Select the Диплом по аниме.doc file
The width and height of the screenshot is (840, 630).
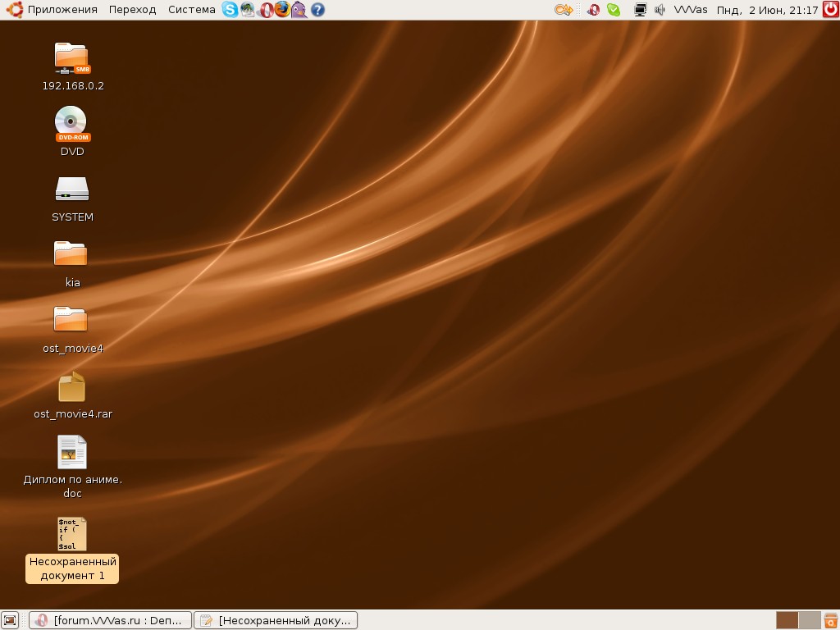tap(72, 453)
